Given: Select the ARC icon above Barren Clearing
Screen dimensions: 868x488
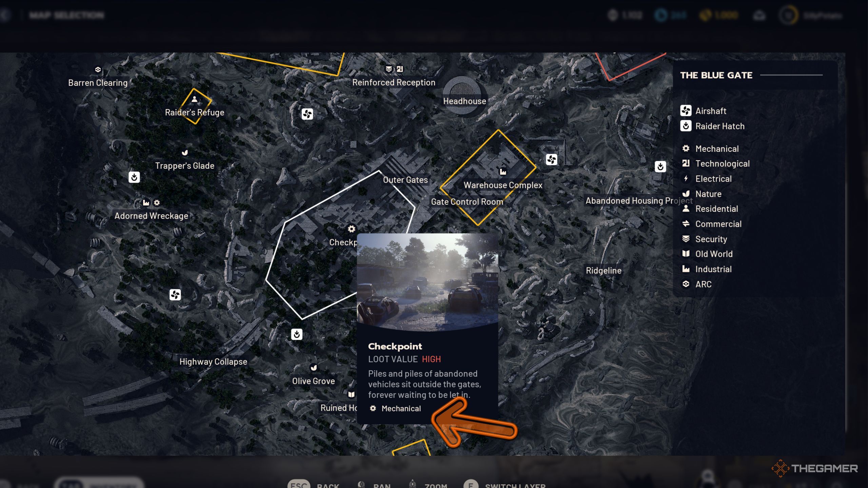Looking at the screenshot, I should click(x=98, y=69).
